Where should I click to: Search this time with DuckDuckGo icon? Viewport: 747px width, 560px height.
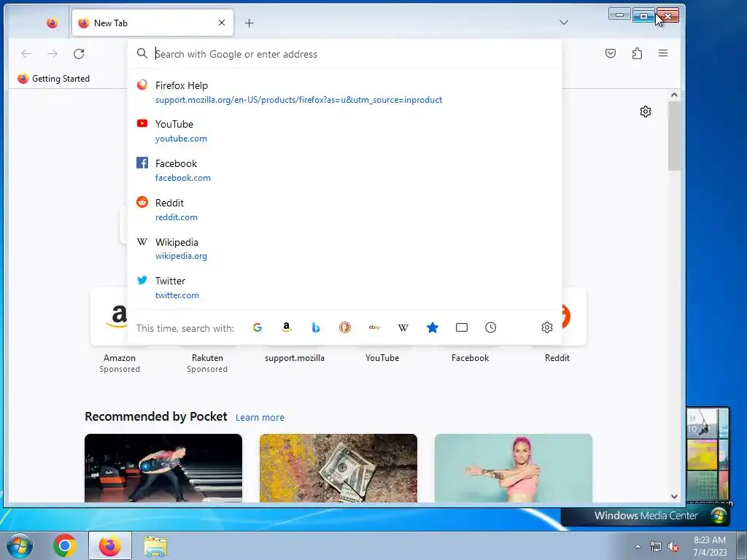pos(345,327)
